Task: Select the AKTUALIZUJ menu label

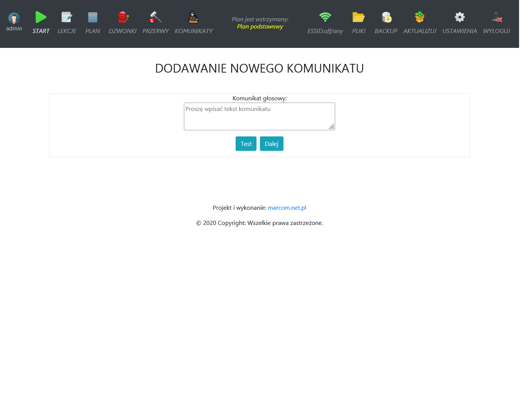Action: click(x=420, y=31)
